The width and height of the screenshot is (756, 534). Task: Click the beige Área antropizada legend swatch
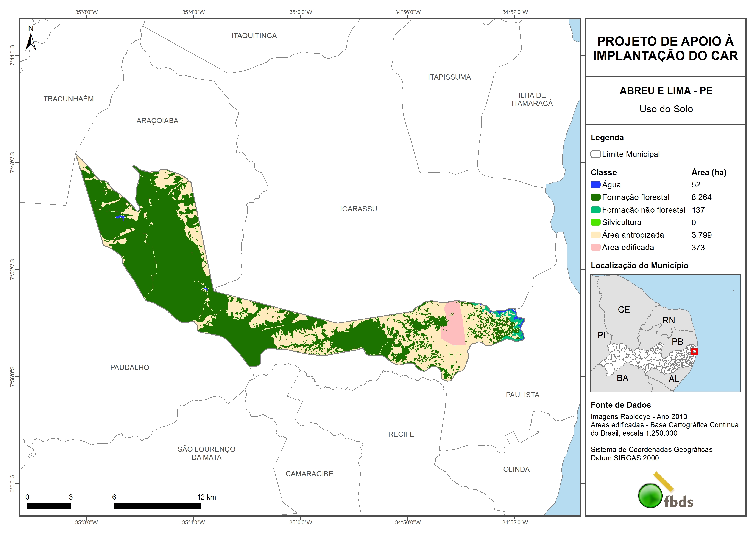(595, 235)
